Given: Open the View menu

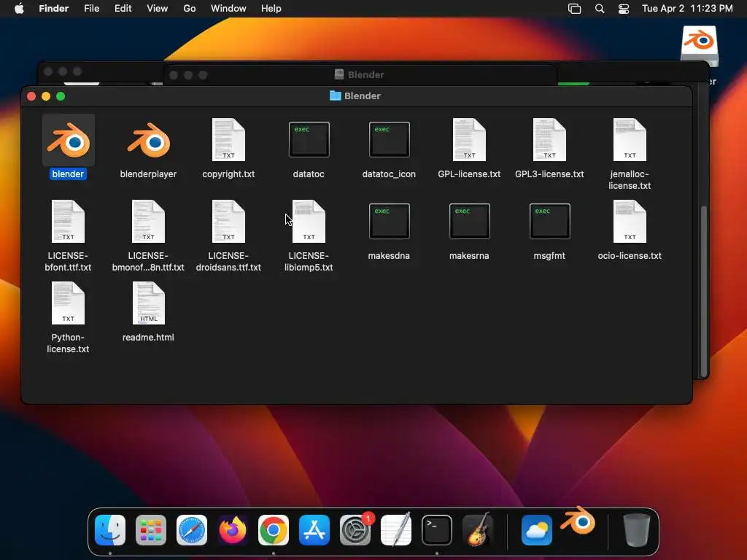Looking at the screenshot, I should point(158,8).
